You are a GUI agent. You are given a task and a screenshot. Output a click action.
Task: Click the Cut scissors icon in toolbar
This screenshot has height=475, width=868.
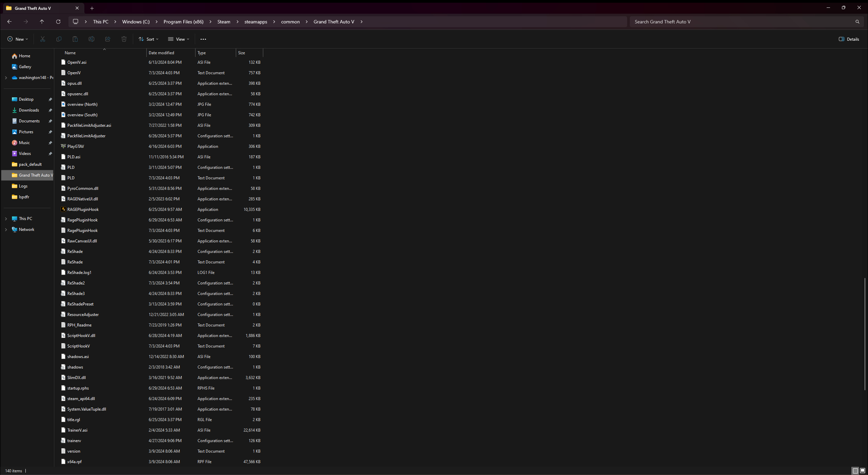42,39
